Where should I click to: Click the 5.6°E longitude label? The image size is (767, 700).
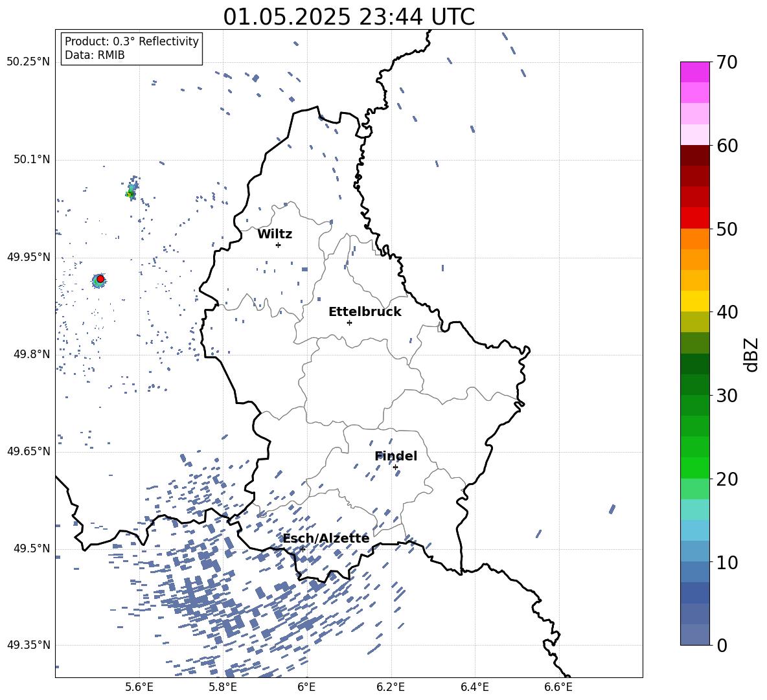[139, 687]
